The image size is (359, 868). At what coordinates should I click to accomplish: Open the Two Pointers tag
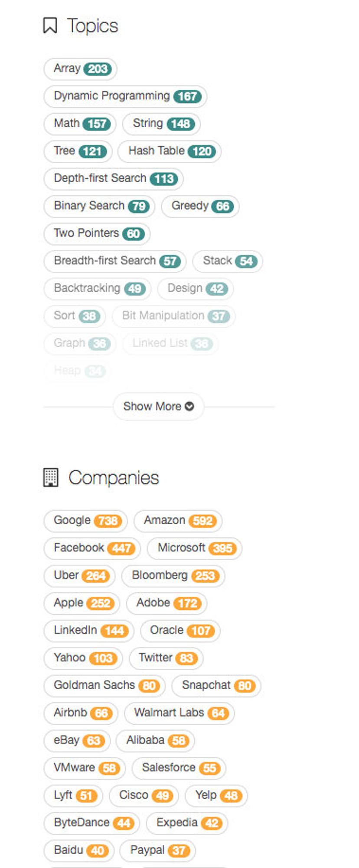tap(97, 233)
